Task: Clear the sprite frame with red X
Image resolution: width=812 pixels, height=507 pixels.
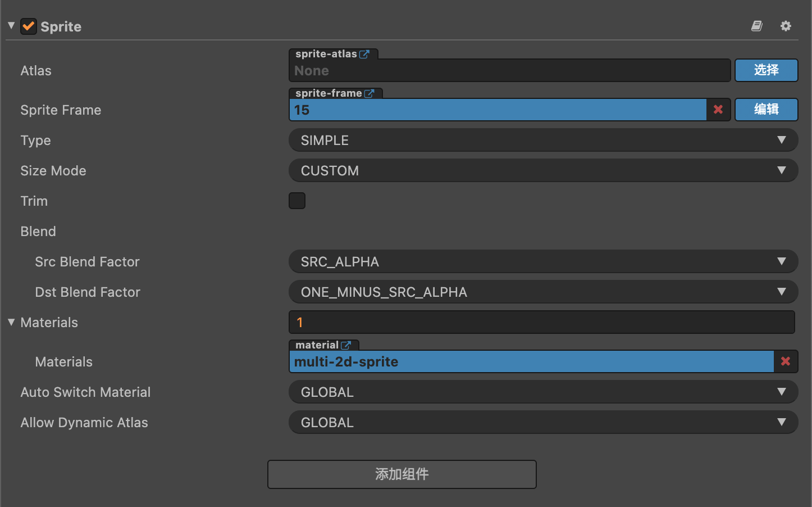Action: 718,110
